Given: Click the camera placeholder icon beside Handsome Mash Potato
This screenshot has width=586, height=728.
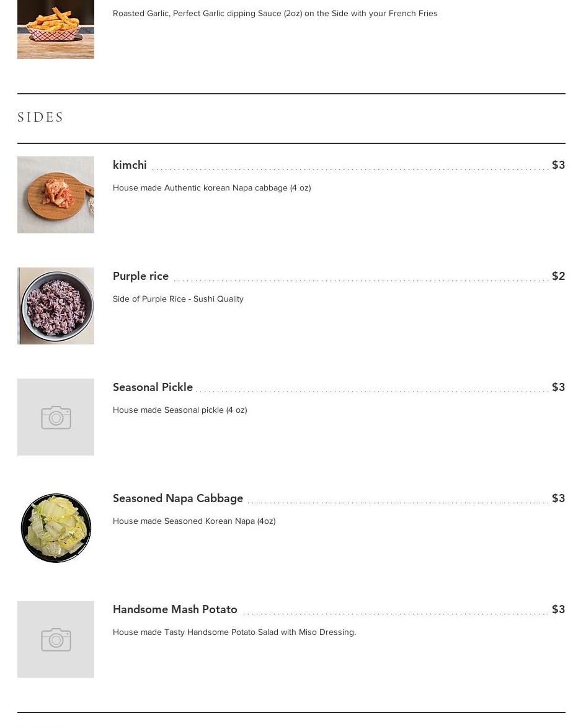Looking at the screenshot, I should [x=56, y=639].
